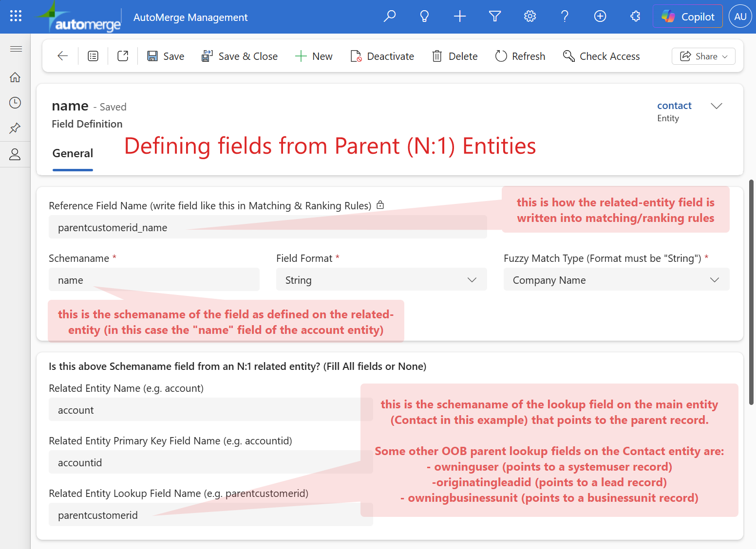Open the contact entity link
756x549 pixels.
point(674,106)
